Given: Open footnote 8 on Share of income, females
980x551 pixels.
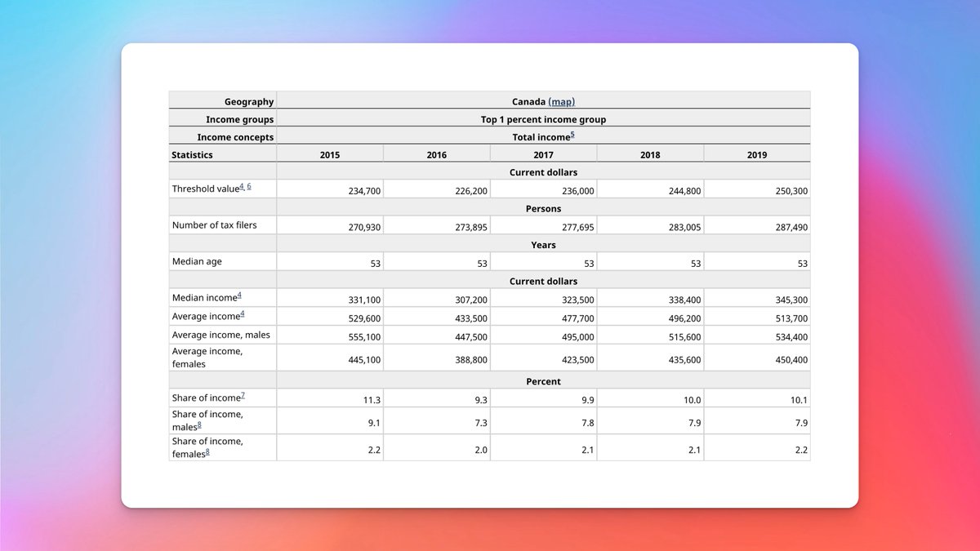Looking at the screenshot, I should 207,451.
